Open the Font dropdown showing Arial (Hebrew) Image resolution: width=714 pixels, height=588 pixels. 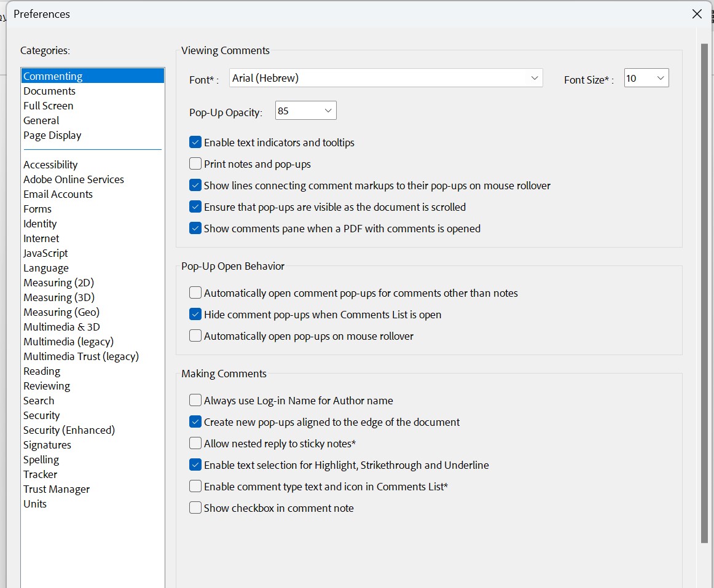pos(386,78)
